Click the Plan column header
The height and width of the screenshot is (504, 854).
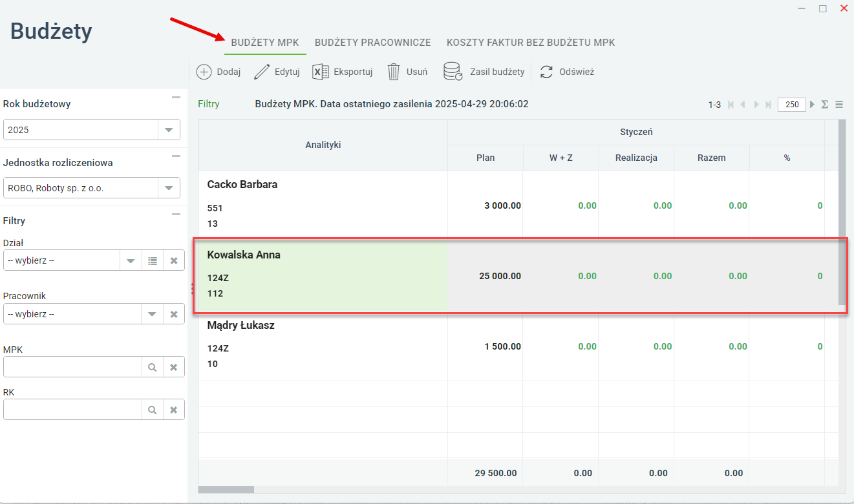click(x=486, y=158)
